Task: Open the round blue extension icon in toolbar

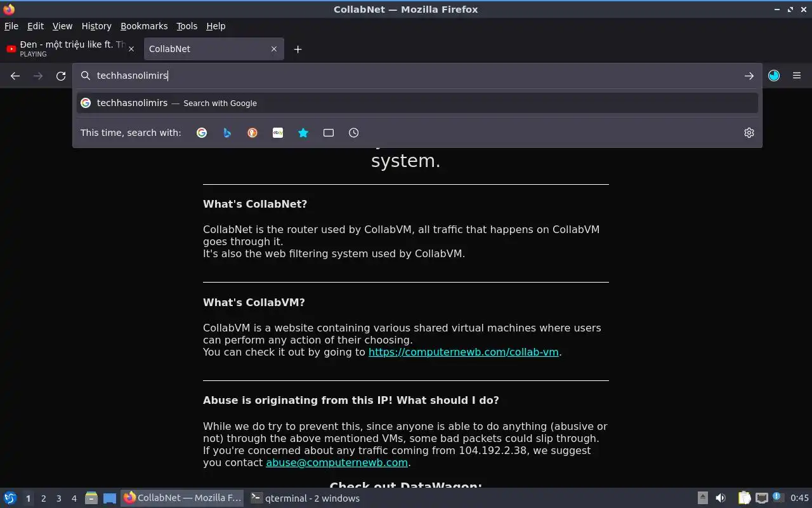Action: click(x=774, y=76)
